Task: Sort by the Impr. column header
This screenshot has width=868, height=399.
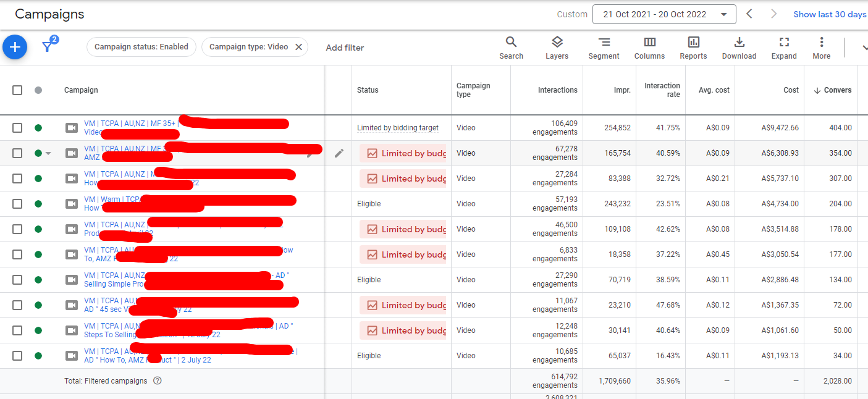Action: (622, 90)
